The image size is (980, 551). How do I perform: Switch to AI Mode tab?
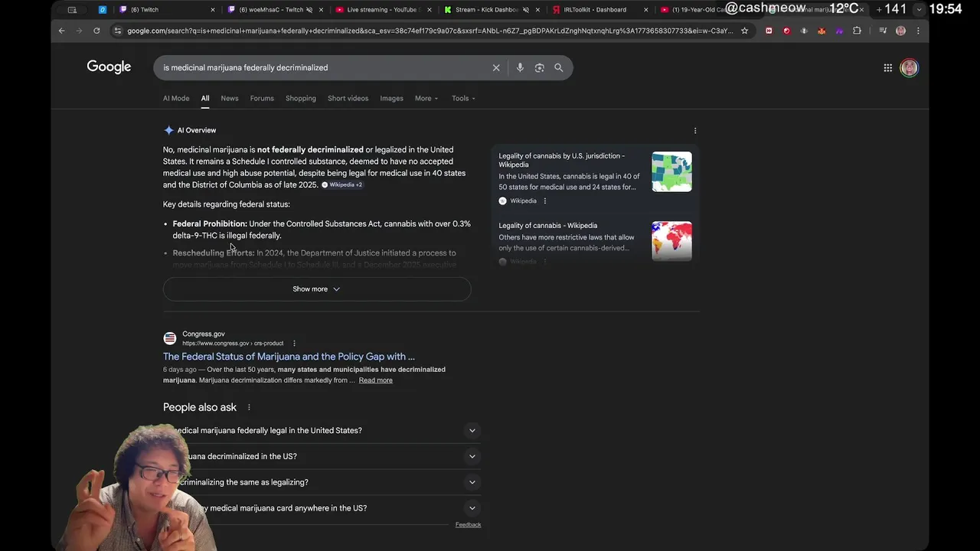click(176, 98)
